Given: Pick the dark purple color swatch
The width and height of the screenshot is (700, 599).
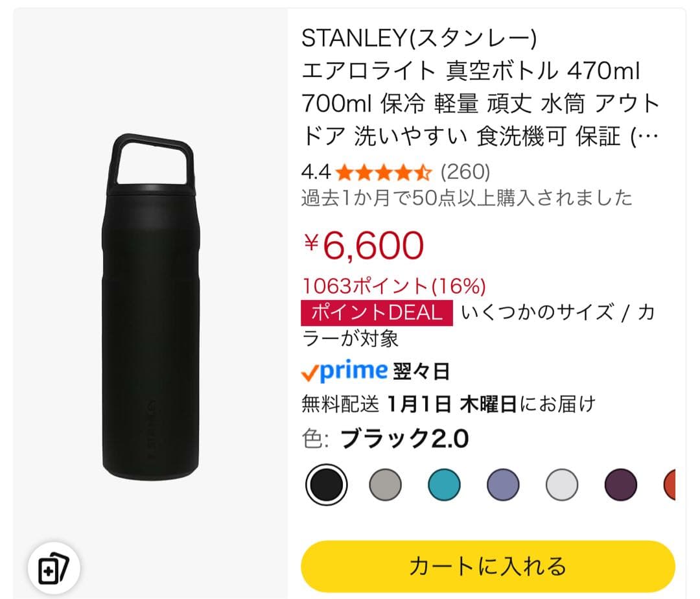Looking at the screenshot, I should coord(620,484).
